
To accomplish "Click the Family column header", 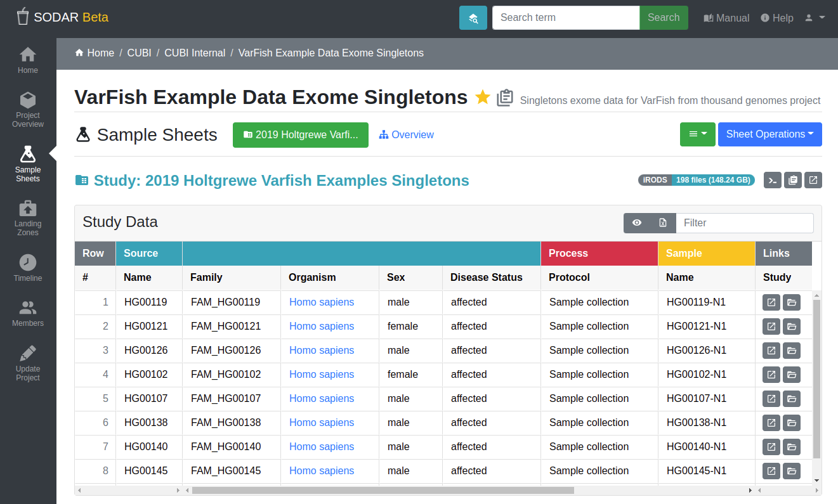I will [x=232, y=278].
